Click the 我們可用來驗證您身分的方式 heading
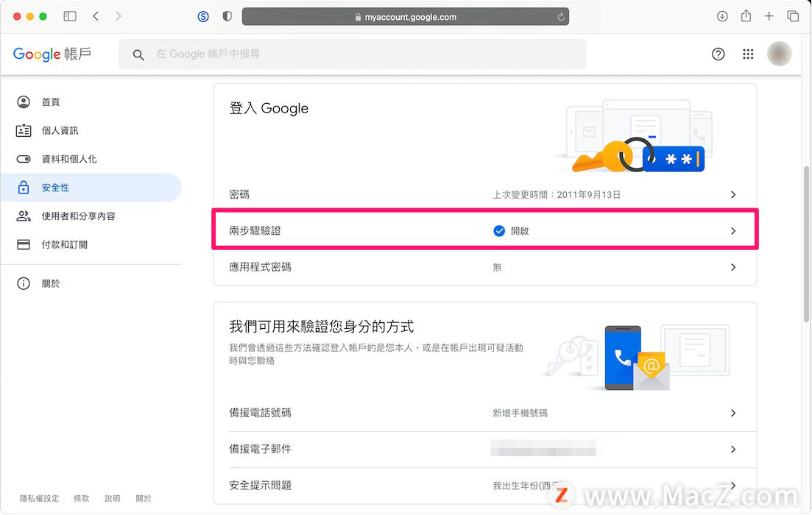The height and width of the screenshot is (515, 812). pos(322,327)
